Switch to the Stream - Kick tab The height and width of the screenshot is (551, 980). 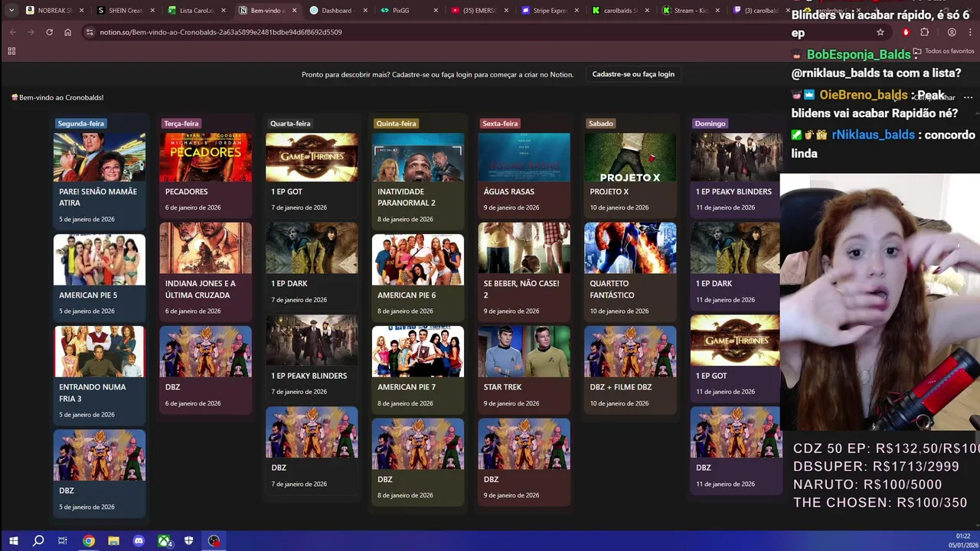coord(689,11)
